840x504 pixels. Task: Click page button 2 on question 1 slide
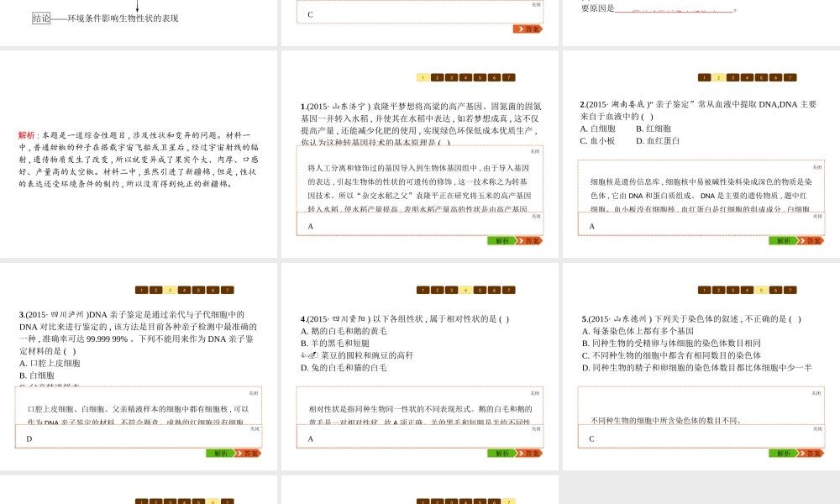click(x=437, y=77)
